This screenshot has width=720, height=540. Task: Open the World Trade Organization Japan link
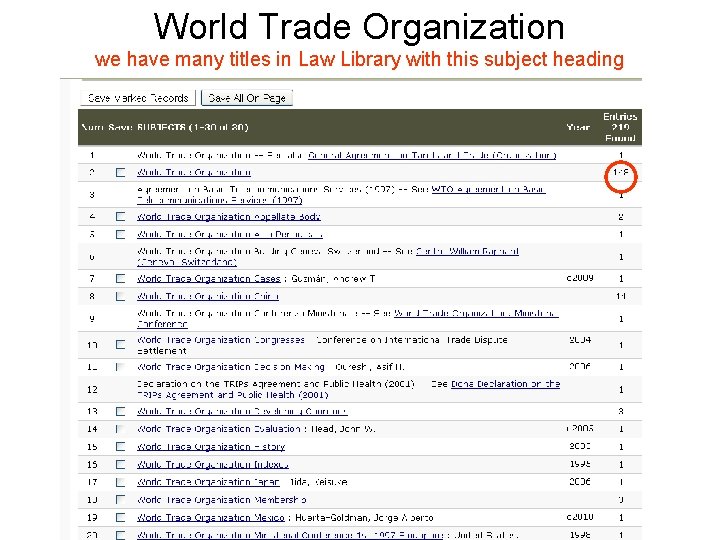click(x=208, y=482)
